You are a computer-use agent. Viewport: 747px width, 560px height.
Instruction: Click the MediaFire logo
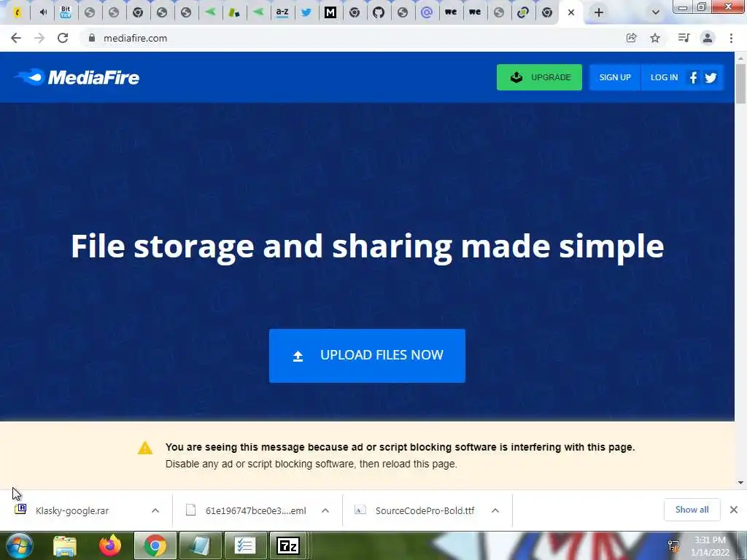click(77, 77)
